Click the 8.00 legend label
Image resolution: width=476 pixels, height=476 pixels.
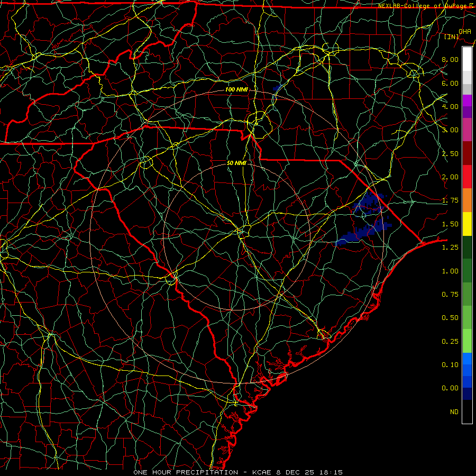[450, 59]
